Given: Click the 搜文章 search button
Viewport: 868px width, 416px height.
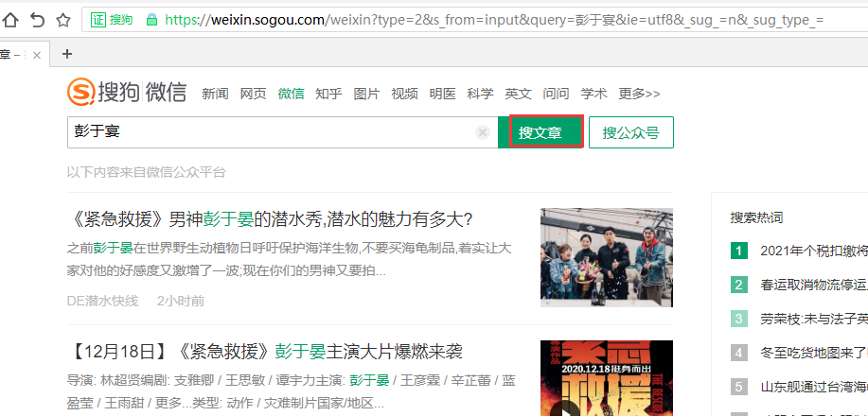Looking at the screenshot, I should point(540,132).
